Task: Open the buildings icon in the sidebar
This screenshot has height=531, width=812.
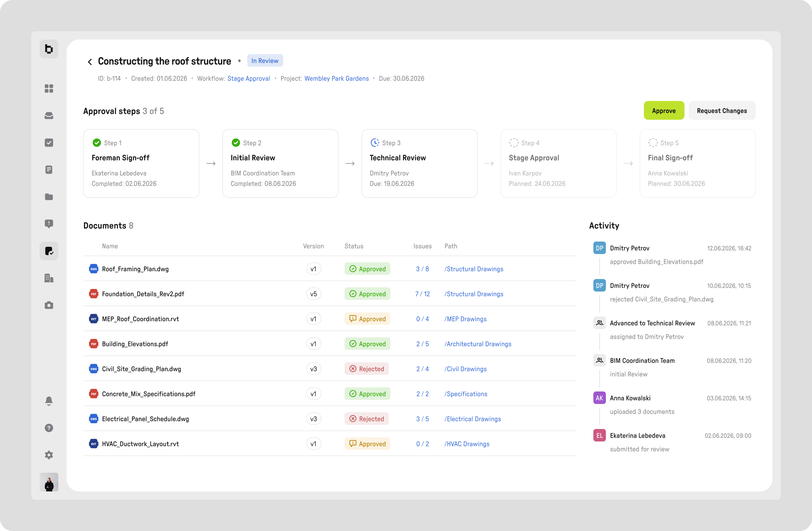Action: pos(49,278)
